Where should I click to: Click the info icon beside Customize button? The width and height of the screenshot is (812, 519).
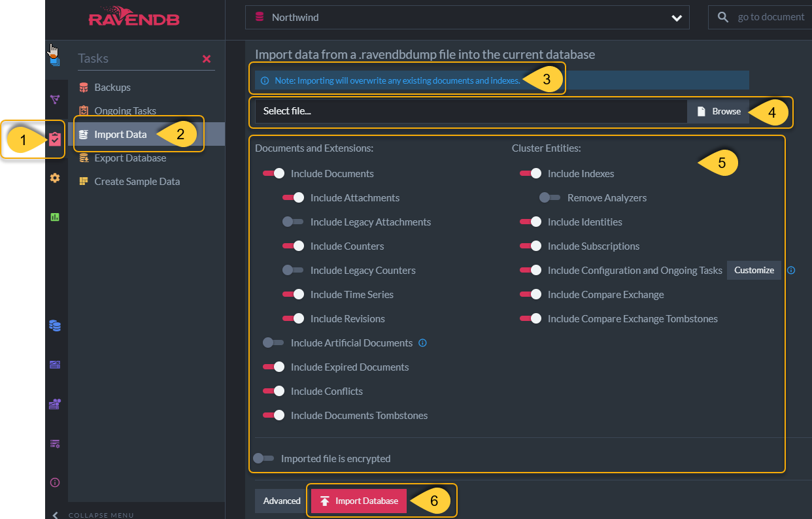coord(791,270)
